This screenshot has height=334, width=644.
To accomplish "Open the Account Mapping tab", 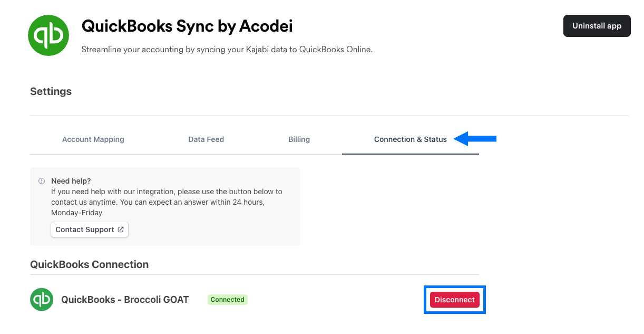I will pos(93,139).
